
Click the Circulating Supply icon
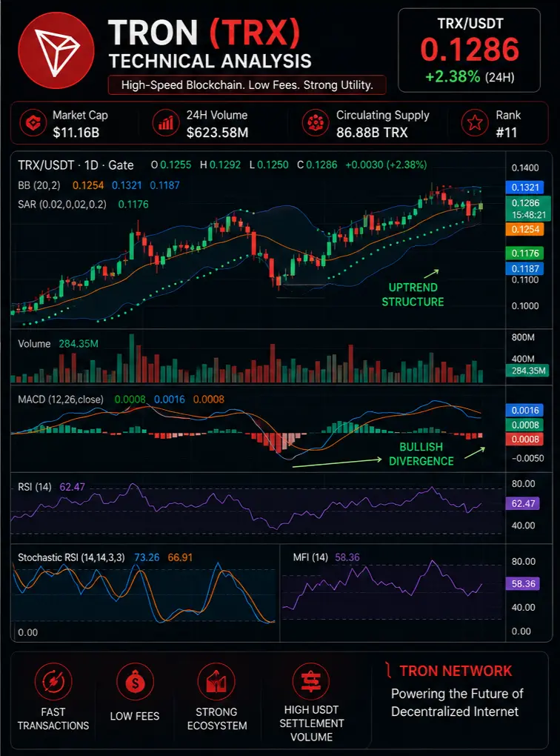[315, 123]
